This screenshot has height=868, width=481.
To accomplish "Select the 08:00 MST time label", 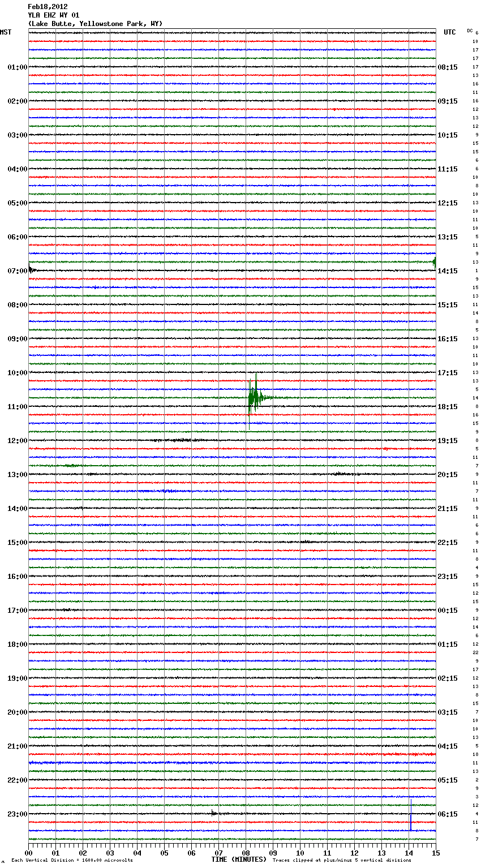I will (18, 305).
